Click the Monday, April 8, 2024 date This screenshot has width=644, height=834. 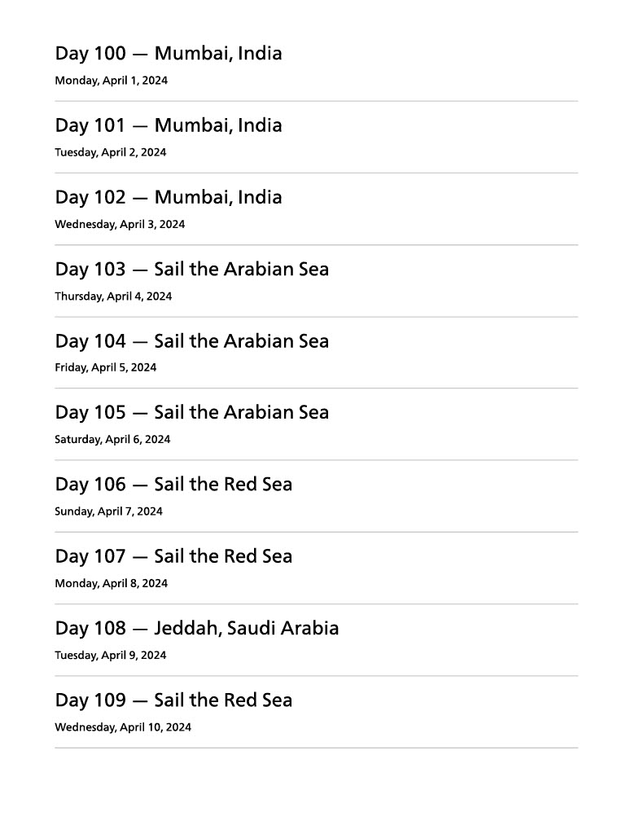click(111, 583)
